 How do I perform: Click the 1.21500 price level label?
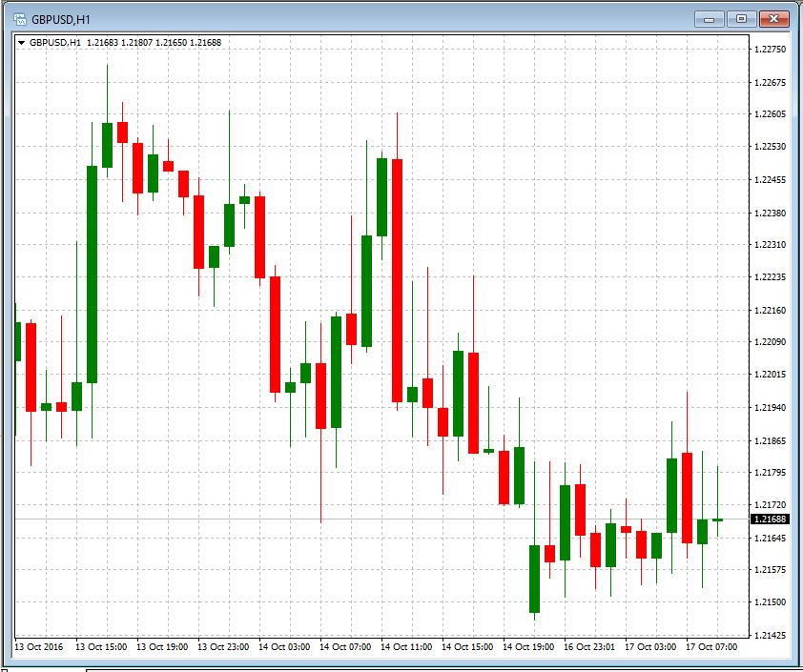pos(771,601)
